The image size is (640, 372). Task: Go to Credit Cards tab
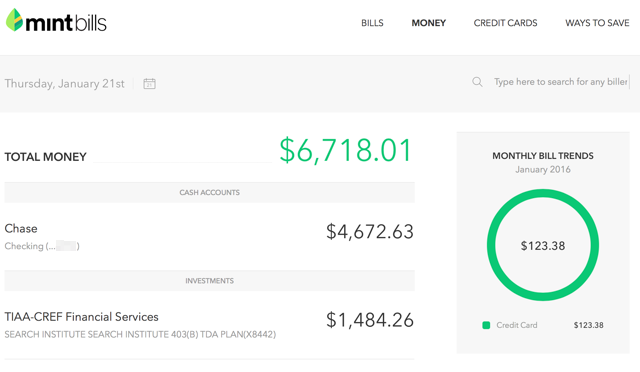click(505, 23)
